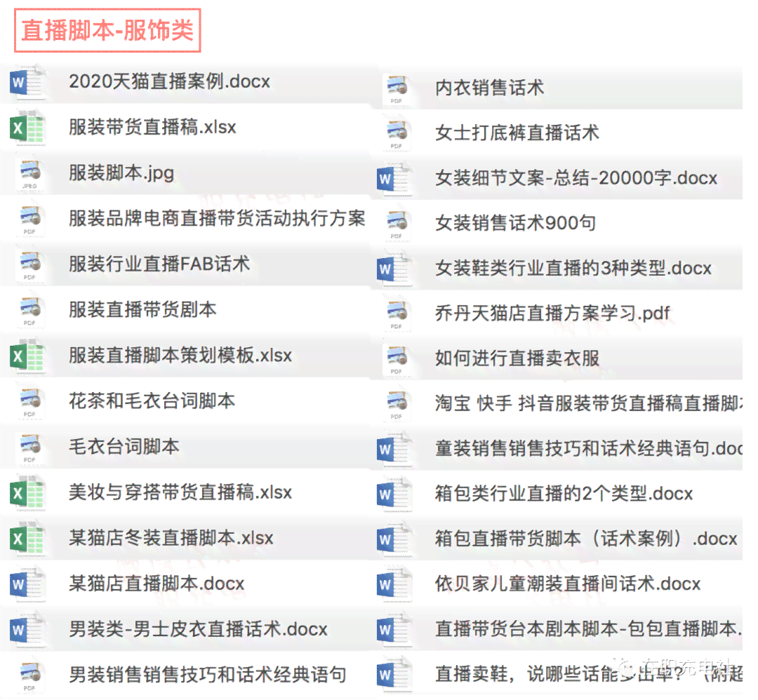Click the Word icon of 直播带货台本剧本脚本-包包直播脚本
Screen dimensions: 758x700
pos(395,630)
